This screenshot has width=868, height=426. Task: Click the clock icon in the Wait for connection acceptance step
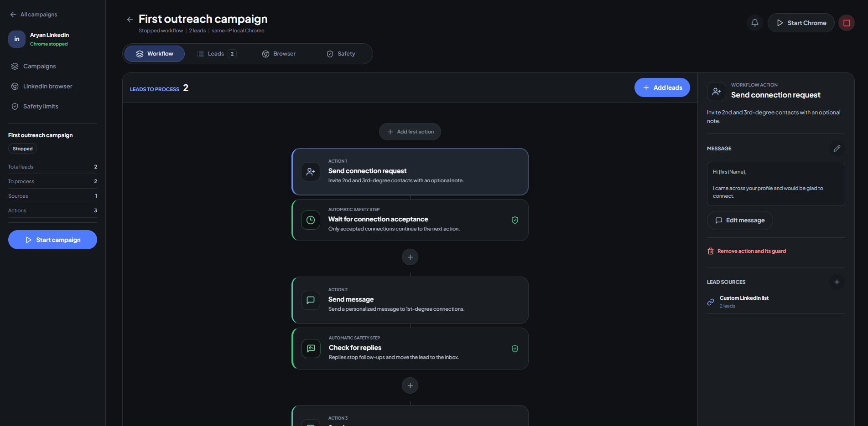tap(311, 220)
